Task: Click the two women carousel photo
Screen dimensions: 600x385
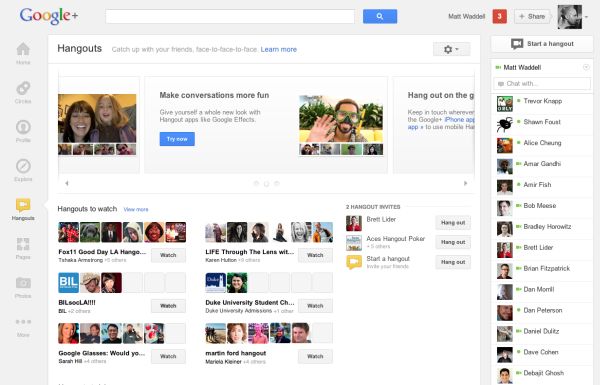Action: (x=97, y=118)
